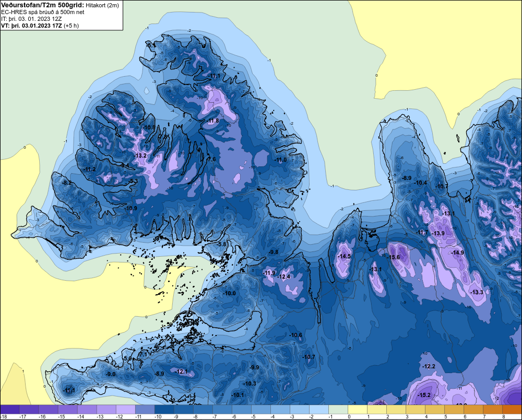Select the -11.0 temperature label

pyautogui.click(x=280, y=160)
